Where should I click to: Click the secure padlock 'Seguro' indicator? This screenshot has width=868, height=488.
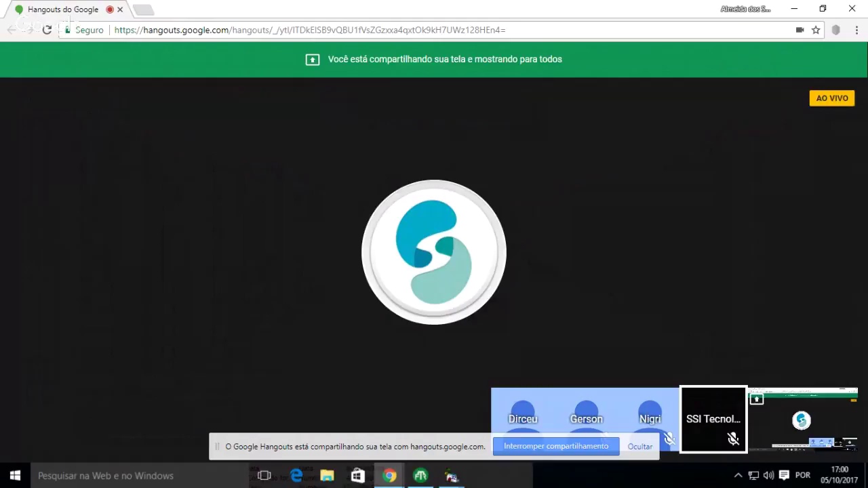[84, 30]
